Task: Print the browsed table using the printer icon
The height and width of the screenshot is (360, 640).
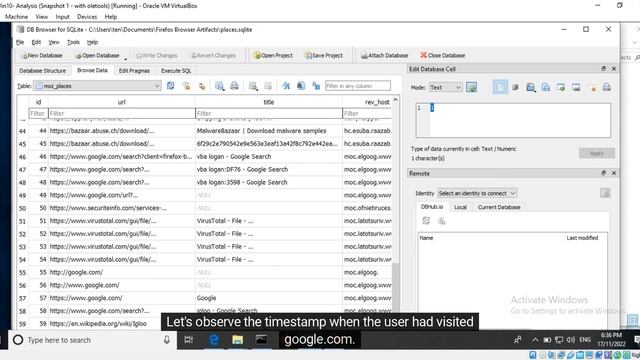Action: [234, 86]
